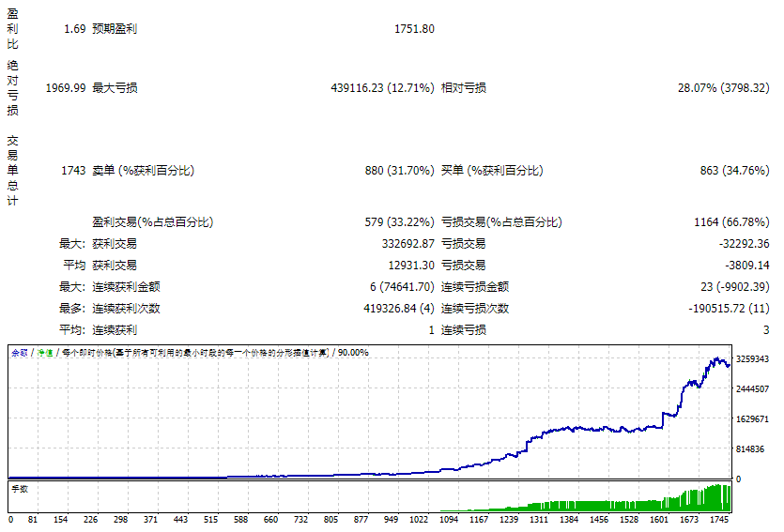Click the 手数 lots panel label
The width and height of the screenshot is (784, 532).
(19, 489)
